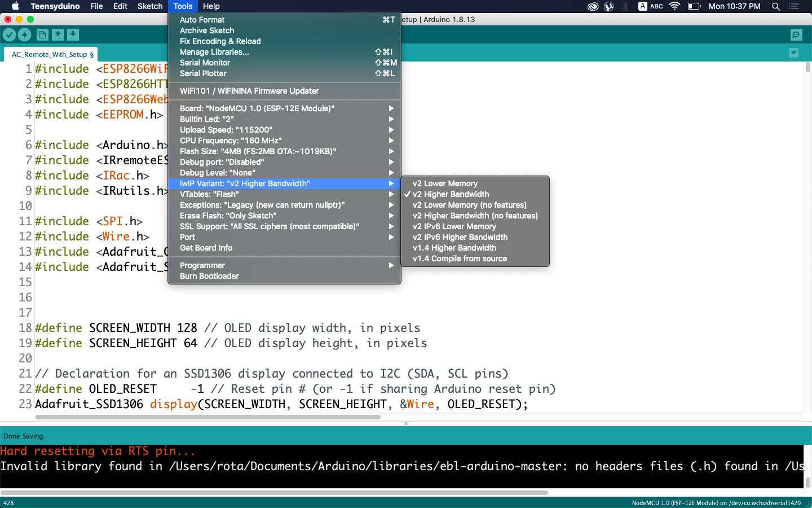Select the checked "v2 Higher Bandwidth" option
This screenshot has width=812, height=508.
475,194
